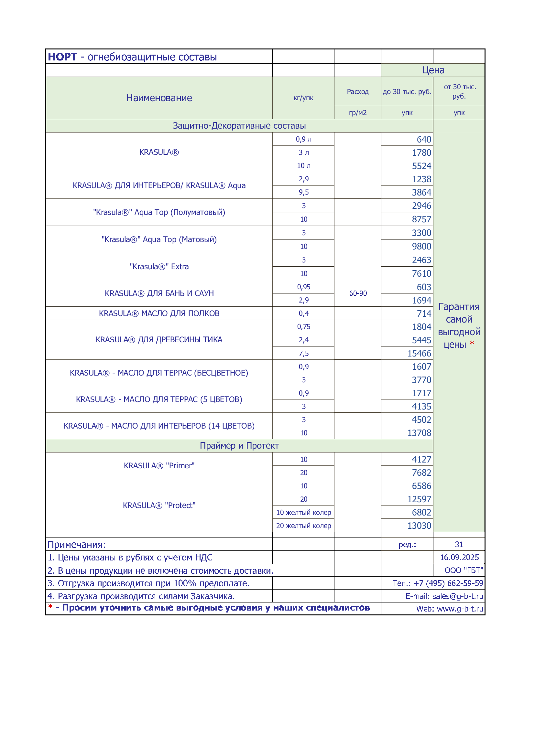Select the price 640 for KRASULA 0,9 л
This screenshot has width=535, height=756.
(407, 139)
